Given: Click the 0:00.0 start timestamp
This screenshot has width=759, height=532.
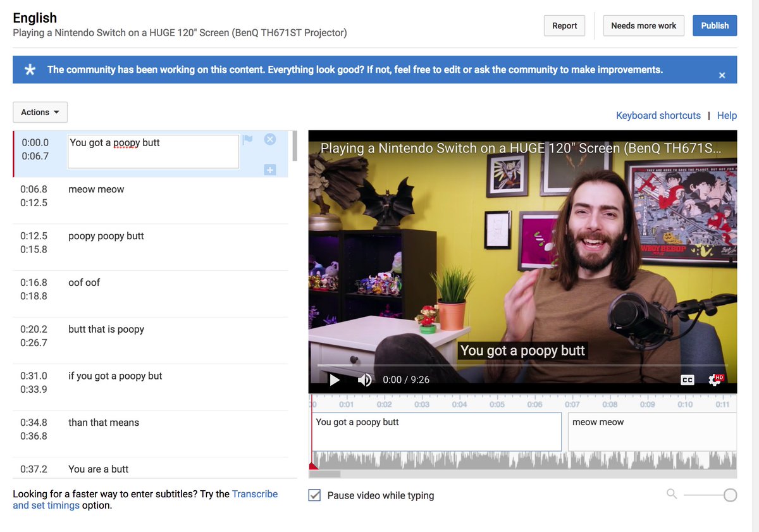Looking at the screenshot, I should pos(35,142).
